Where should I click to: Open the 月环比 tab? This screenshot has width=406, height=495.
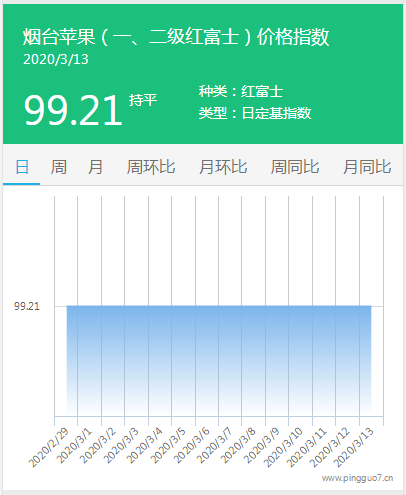tap(223, 167)
